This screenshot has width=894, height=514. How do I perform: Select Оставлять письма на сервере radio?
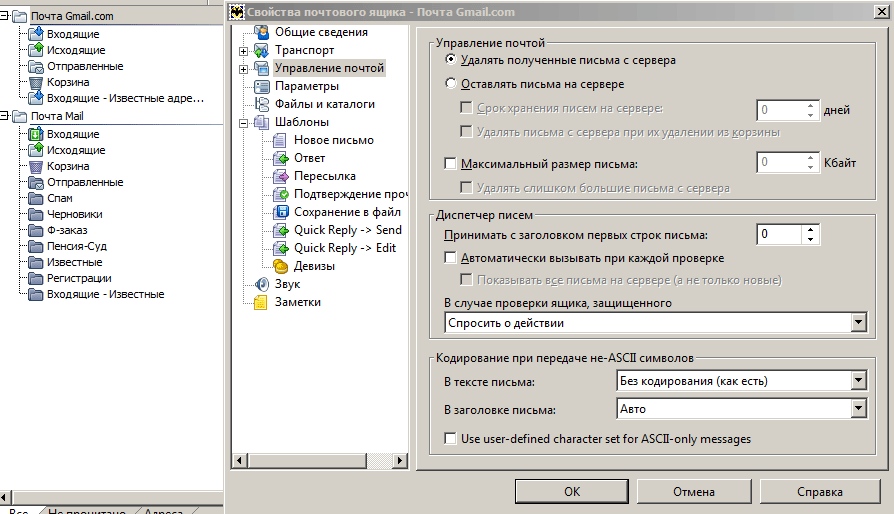[450, 83]
